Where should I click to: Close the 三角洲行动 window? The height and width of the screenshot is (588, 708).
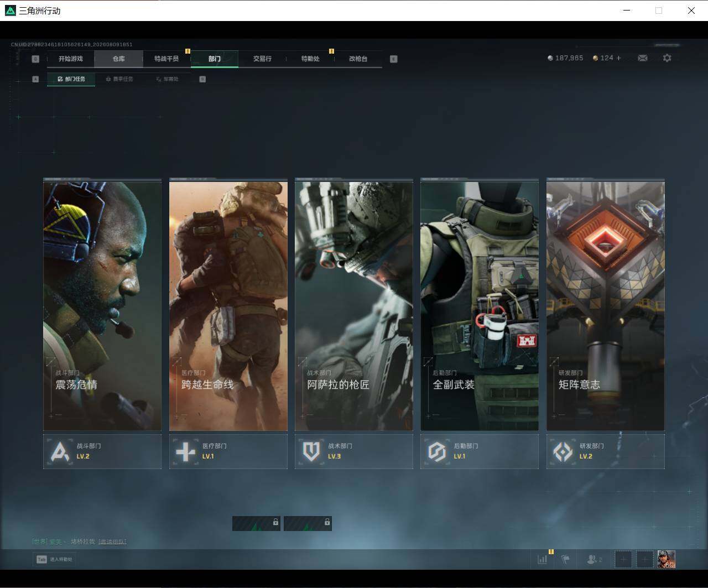click(x=691, y=11)
